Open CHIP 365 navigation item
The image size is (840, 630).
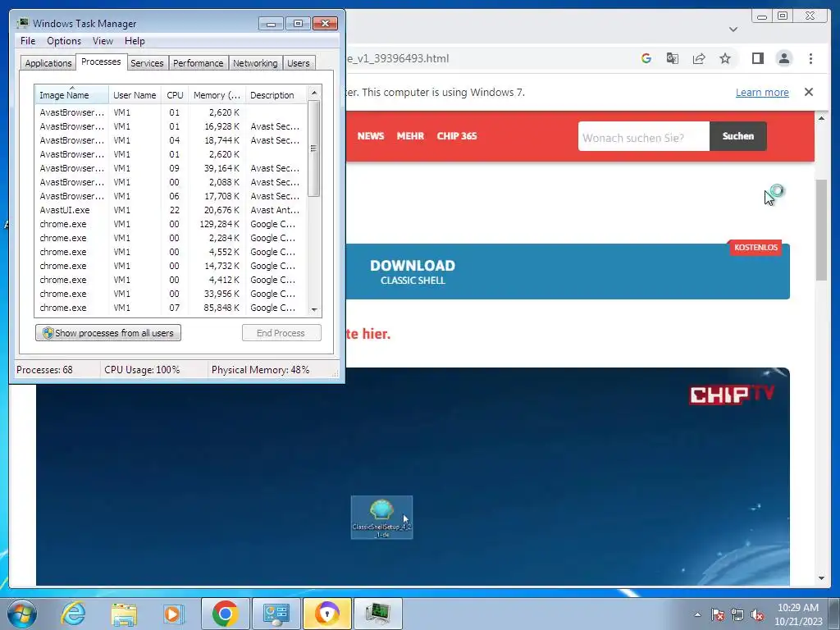coord(457,136)
